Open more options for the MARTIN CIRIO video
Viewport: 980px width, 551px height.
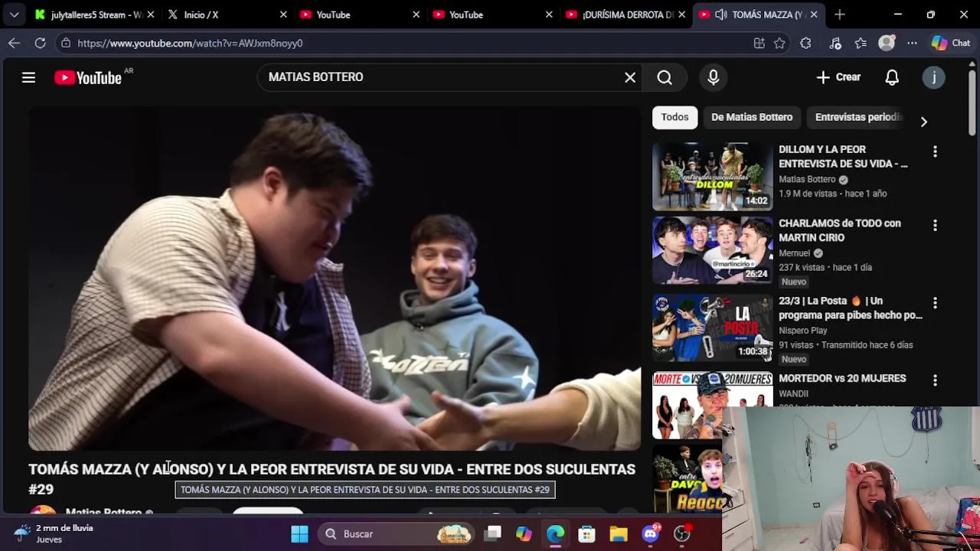[x=935, y=226]
